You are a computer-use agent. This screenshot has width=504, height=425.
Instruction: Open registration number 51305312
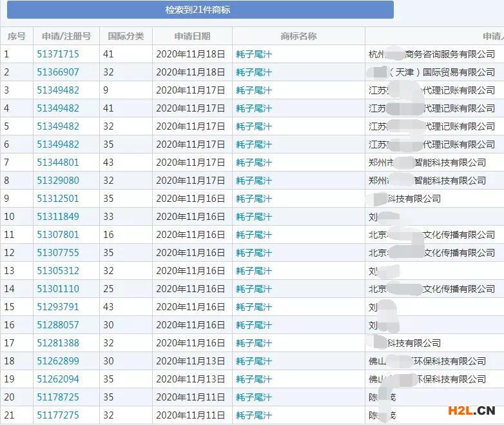coord(58,271)
